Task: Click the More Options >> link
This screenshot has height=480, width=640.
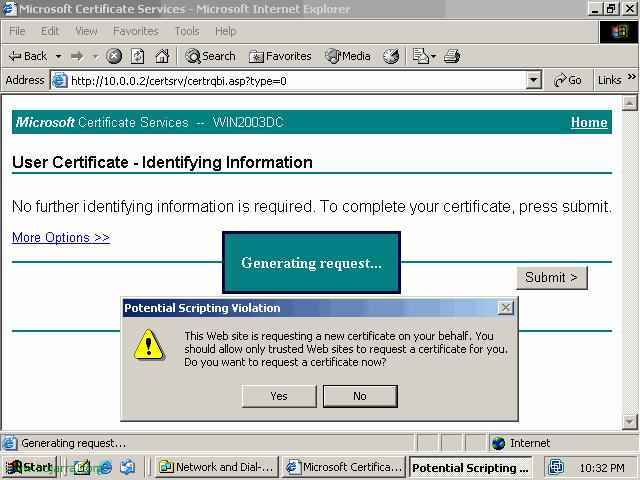Action: point(61,237)
